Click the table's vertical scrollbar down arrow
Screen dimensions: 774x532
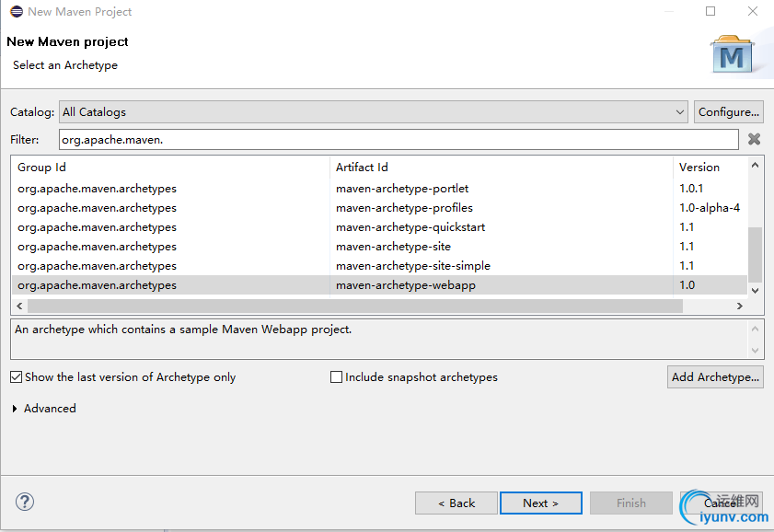(x=755, y=291)
